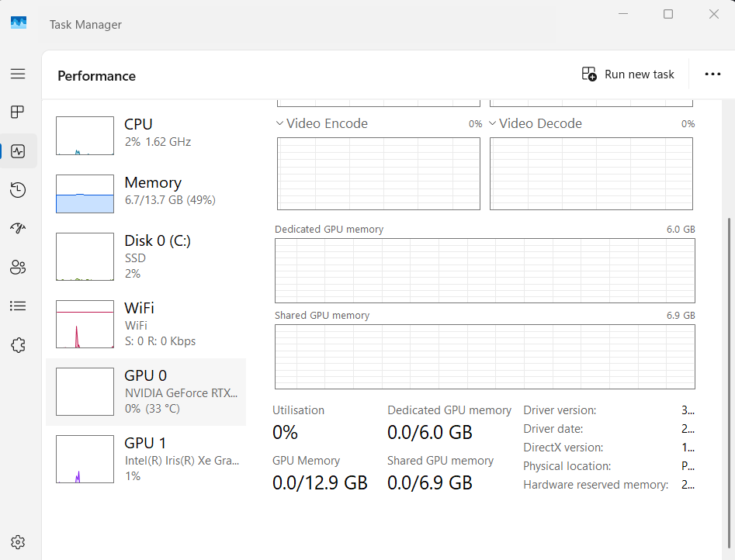Select the Memory mini graph thumbnail

85,194
